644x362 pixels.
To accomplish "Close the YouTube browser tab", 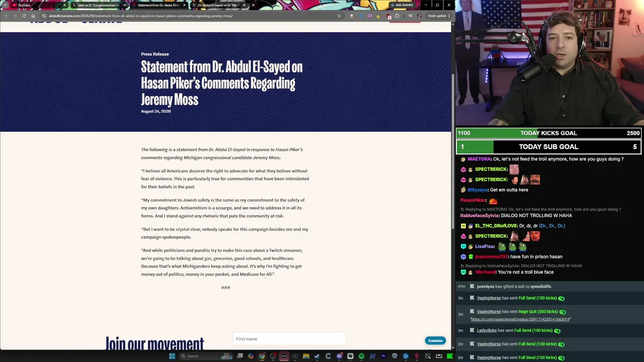I will tap(64, 5).
